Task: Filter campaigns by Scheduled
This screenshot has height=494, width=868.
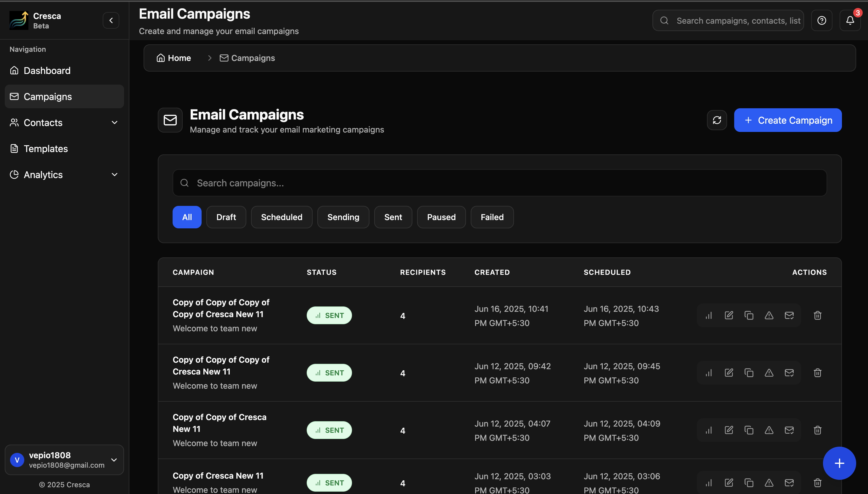Action: click(282, 217)
